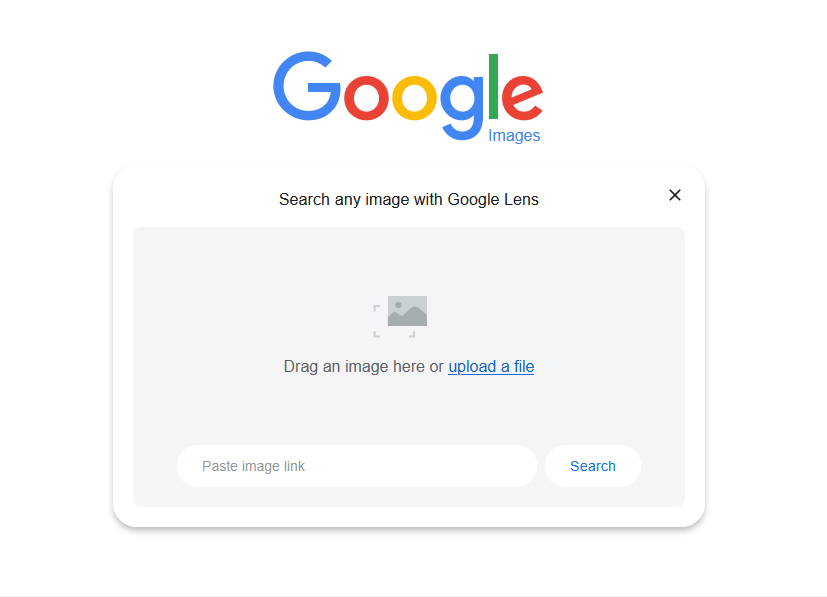Open the upload a file link
Screen dimensions: 827x597
(491, 366)
